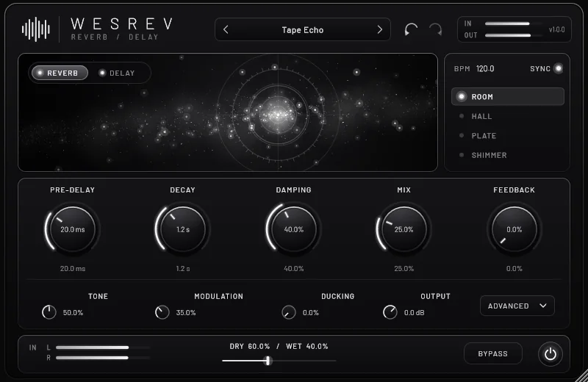Select the PLATE reverb type
The width and height of the screenshot is (588, 382).
508,136
